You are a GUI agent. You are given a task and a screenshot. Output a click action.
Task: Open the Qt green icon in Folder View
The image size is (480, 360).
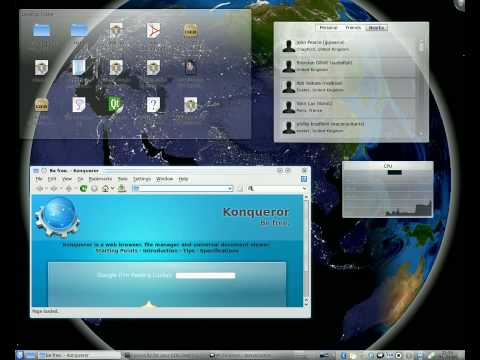(116, 105)
